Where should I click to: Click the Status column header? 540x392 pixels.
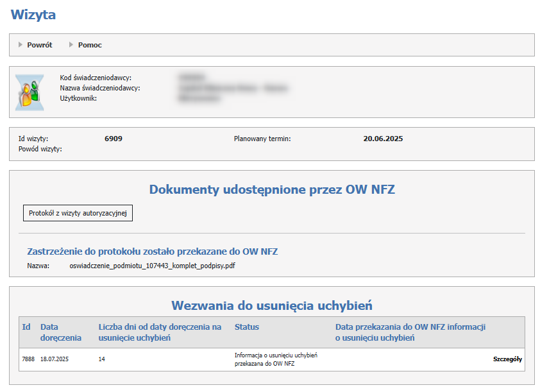coord(247,327)
